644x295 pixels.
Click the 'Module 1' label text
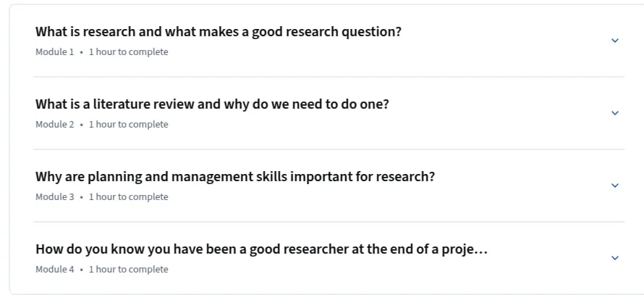(54, 52)
